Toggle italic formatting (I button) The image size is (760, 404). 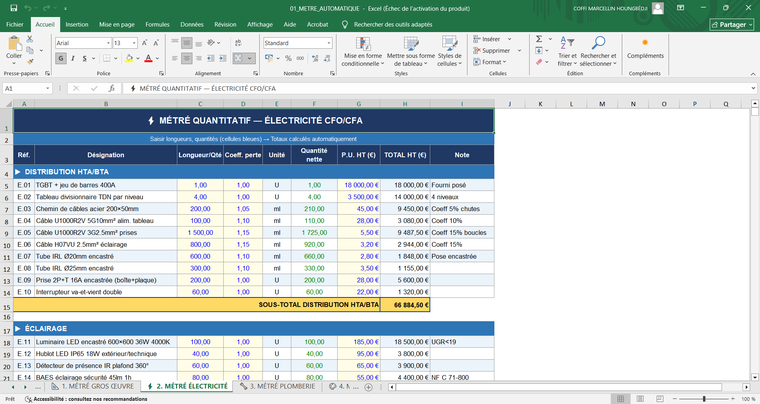click(74, 59)
